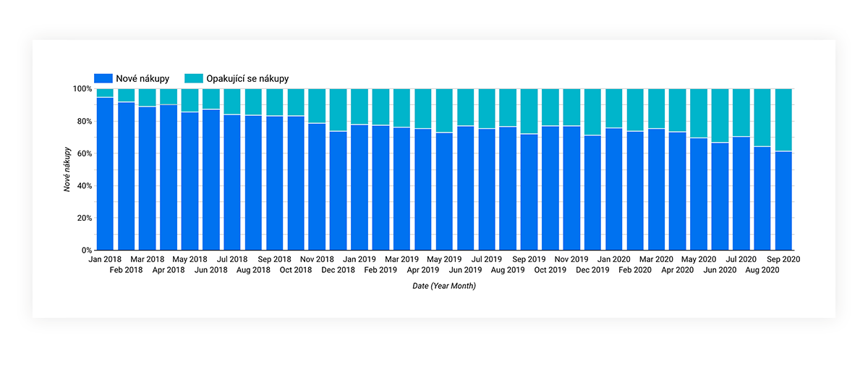
Task: Click the 40% y-axis tick label
Action: coord(84,186)
